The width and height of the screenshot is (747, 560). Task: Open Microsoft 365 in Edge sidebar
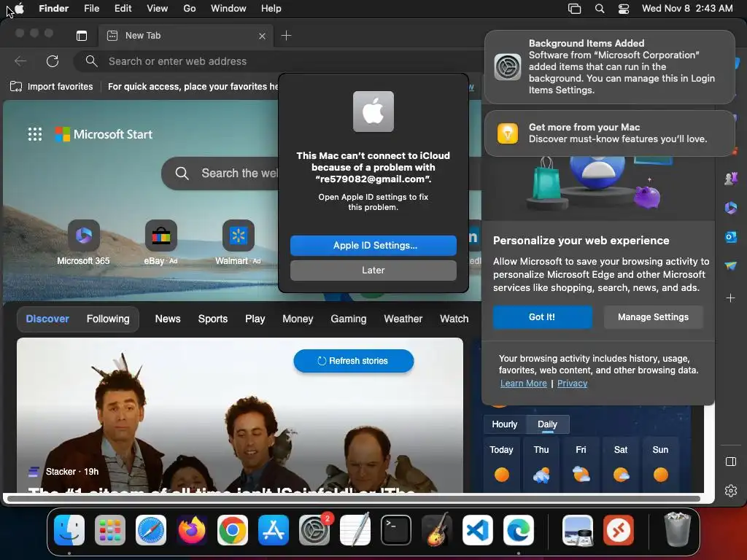coord(731,208)
